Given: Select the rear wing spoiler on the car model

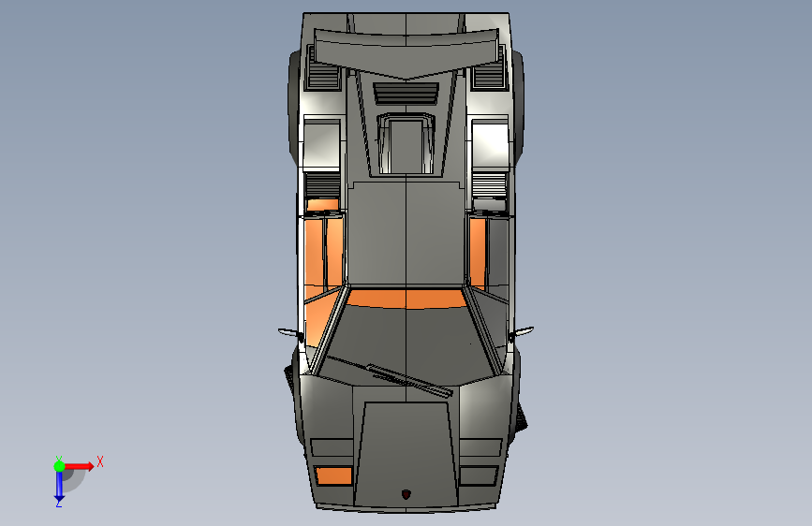Looking at the screenshot, I should coord(406,52).
